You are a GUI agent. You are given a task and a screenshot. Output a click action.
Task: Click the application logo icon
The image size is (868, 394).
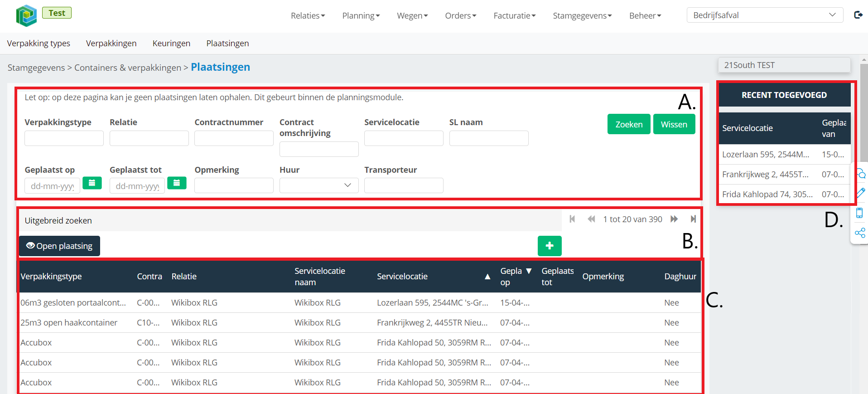pos(26,15)
